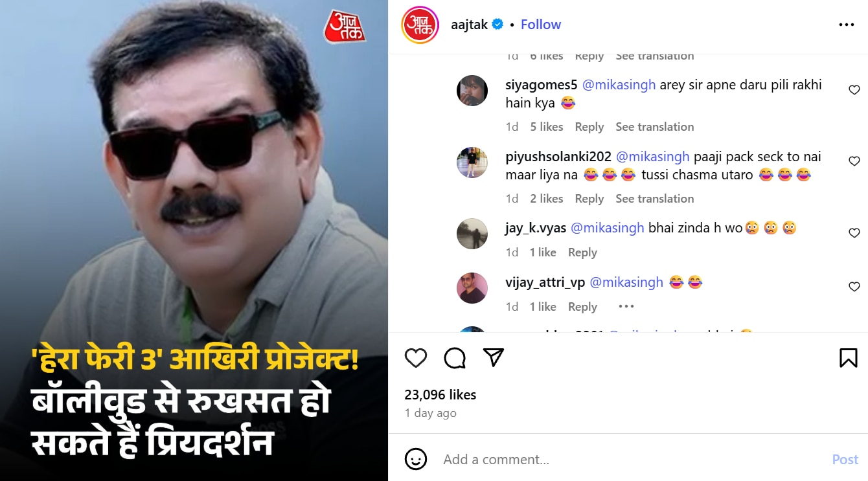Open options dots on vijay_attri_vp comment

pos(626,306)
